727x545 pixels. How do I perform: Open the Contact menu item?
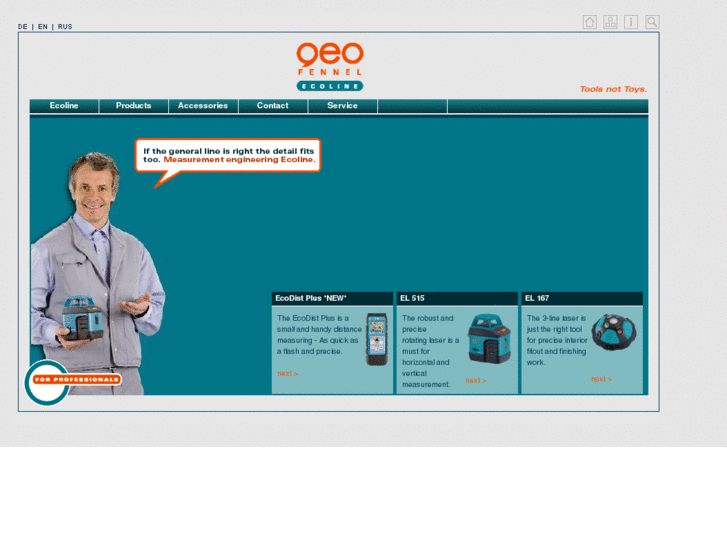click(273, 106)
